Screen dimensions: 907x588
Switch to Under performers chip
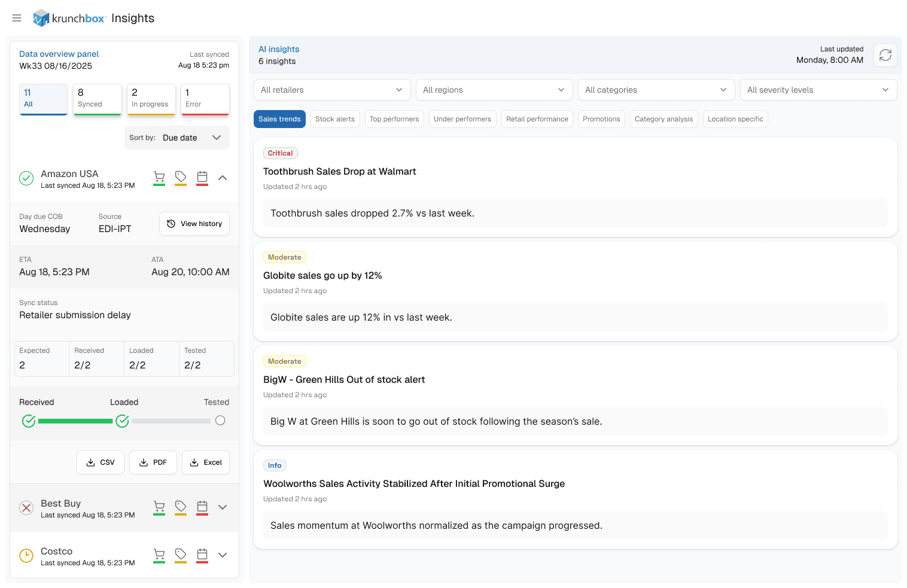(462, 119)
